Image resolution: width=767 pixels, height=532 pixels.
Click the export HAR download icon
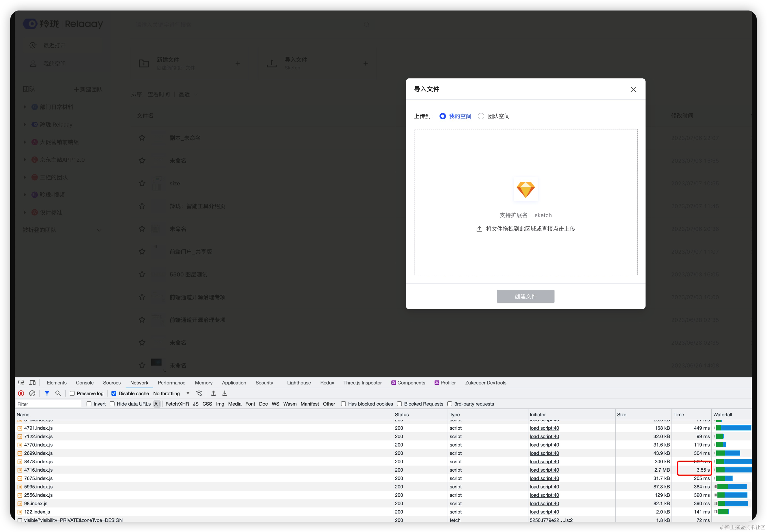[x=225, y=393]
